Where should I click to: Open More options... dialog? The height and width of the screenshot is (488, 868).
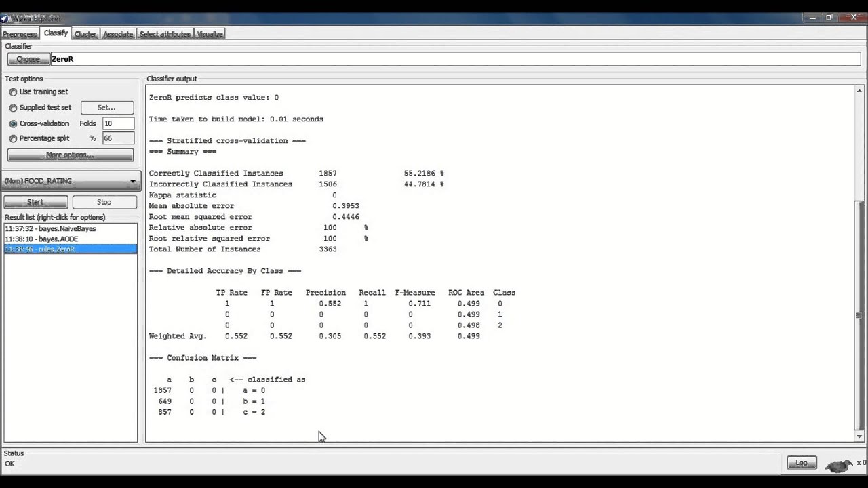(70, 155)
